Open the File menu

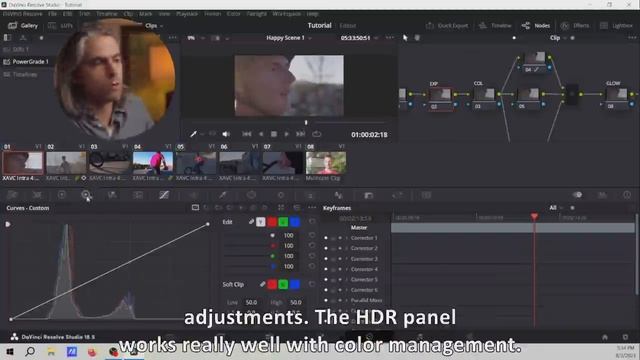point(53,14)
